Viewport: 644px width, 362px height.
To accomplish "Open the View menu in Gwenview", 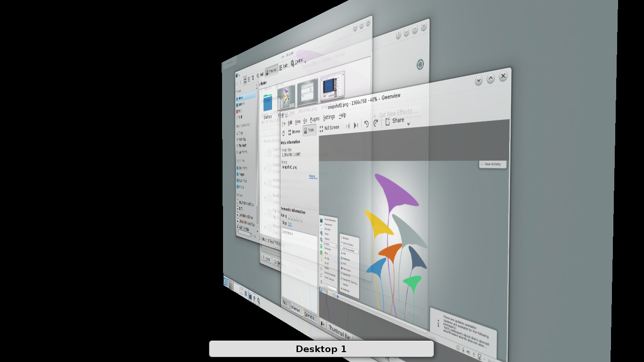I will coord(297,122).
